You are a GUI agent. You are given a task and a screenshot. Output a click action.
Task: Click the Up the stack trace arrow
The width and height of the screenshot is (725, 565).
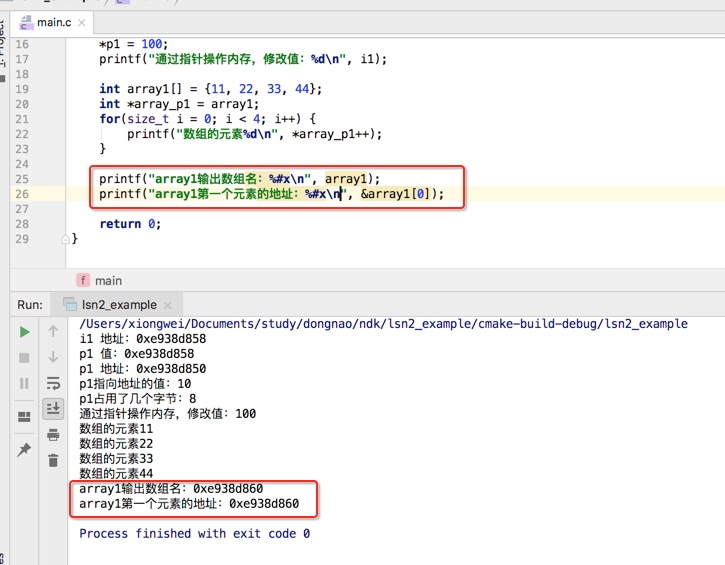click(53, 331)
